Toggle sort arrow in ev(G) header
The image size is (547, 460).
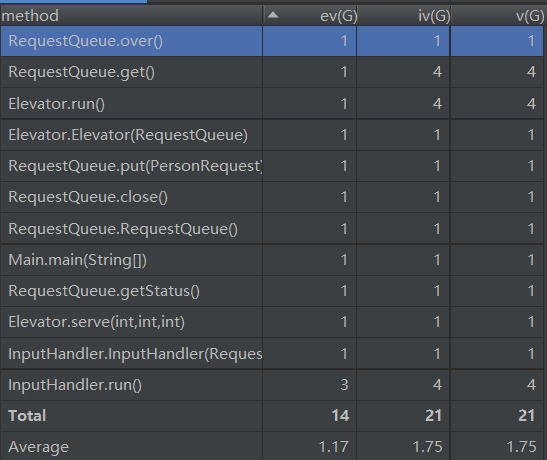tap(273, 15)
